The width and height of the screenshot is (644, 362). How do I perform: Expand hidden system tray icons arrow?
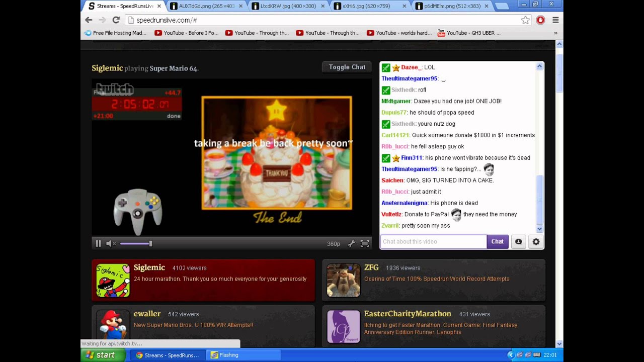[510, 355]
